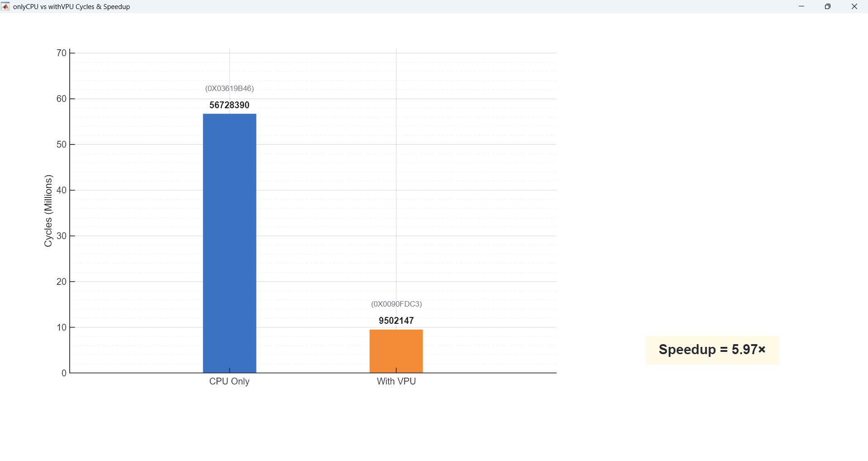868x461 pixels.
Task: Select the blue CPU Only bar
Action: [229, 245]
